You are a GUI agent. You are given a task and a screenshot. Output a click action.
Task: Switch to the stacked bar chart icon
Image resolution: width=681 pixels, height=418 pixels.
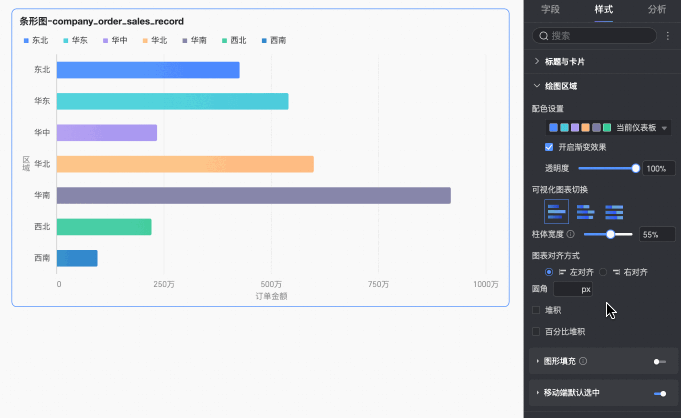[x=585, y=211]
